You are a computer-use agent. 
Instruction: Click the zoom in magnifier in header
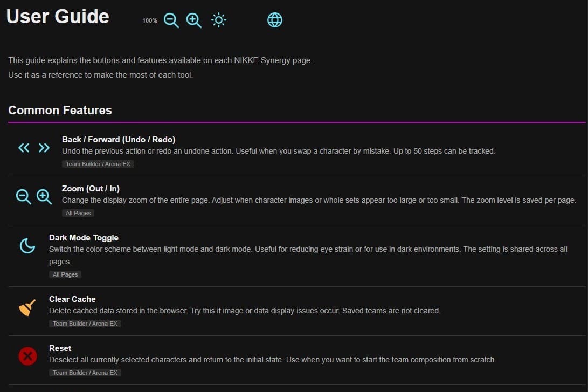pos(194,20)
